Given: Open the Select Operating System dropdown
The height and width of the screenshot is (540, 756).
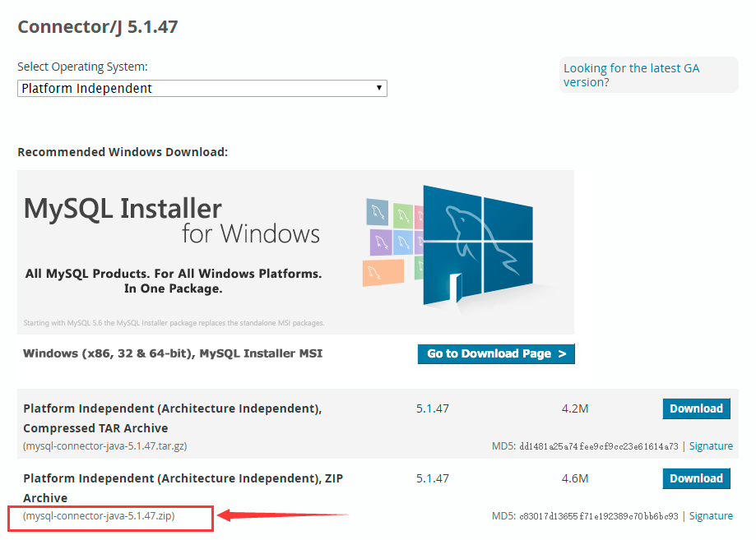Looking at the screenshot, I should (x=202, y=89).
